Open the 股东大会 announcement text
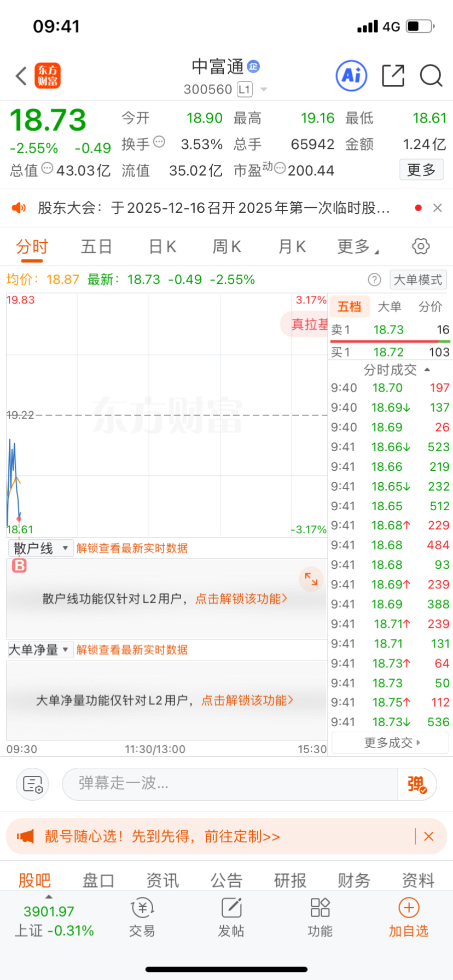The image size is (453, 980). (213, 208)
